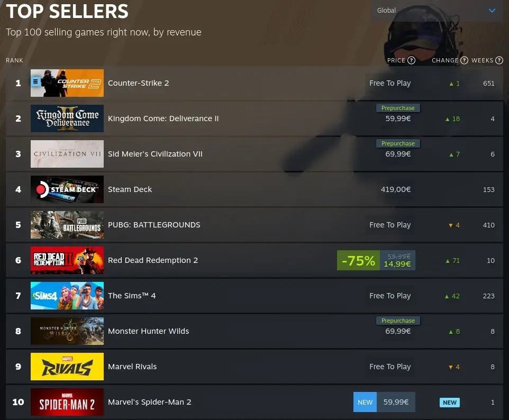Viewport: 509px width, 420px height.
Task: Click the blue list icon on Counter-Strike 2 thumbnail
Action: click(x=35, y=81)
